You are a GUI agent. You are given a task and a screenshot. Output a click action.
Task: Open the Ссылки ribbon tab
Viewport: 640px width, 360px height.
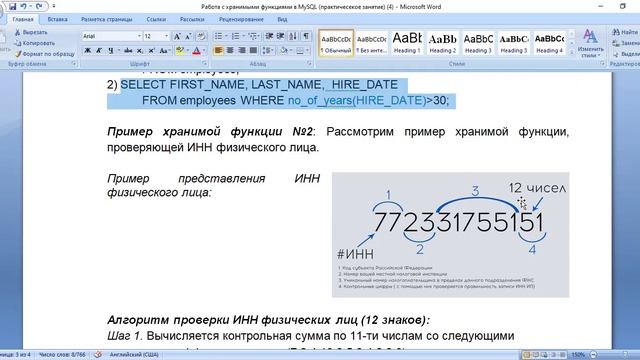click(x=156, y=19)
